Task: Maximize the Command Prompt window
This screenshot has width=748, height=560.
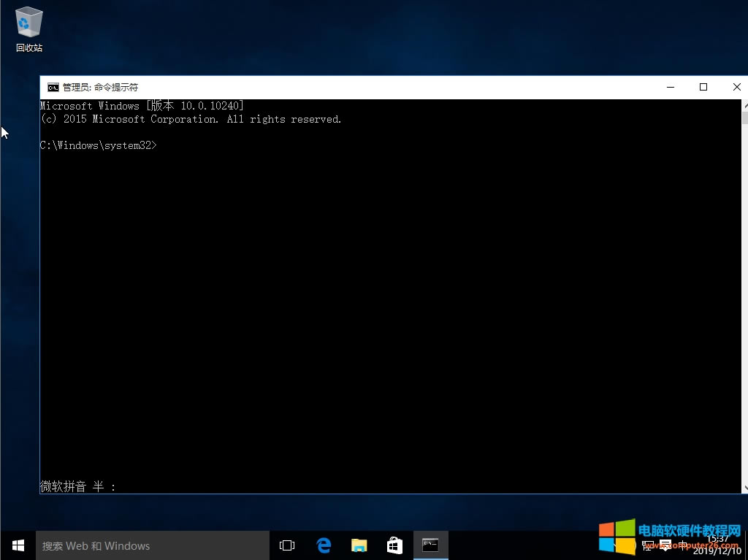Action: [x=703, y=87]
